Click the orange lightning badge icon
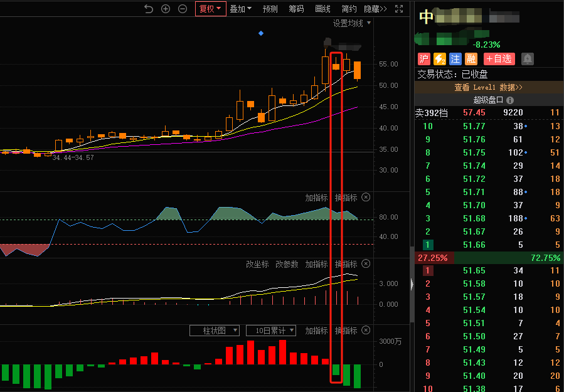This screenshot has height=392, width=564. pos(440,59)
